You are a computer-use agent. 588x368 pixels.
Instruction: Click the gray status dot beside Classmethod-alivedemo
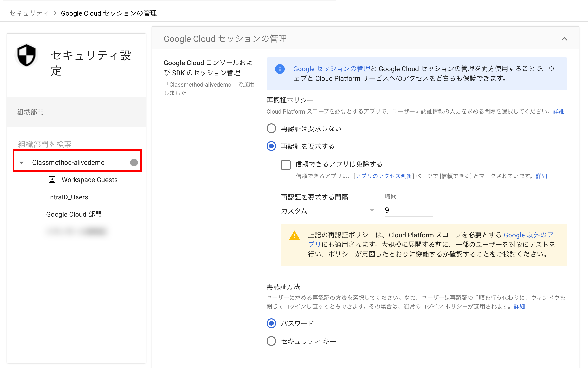pyautogui.click(x=134, y=162)
